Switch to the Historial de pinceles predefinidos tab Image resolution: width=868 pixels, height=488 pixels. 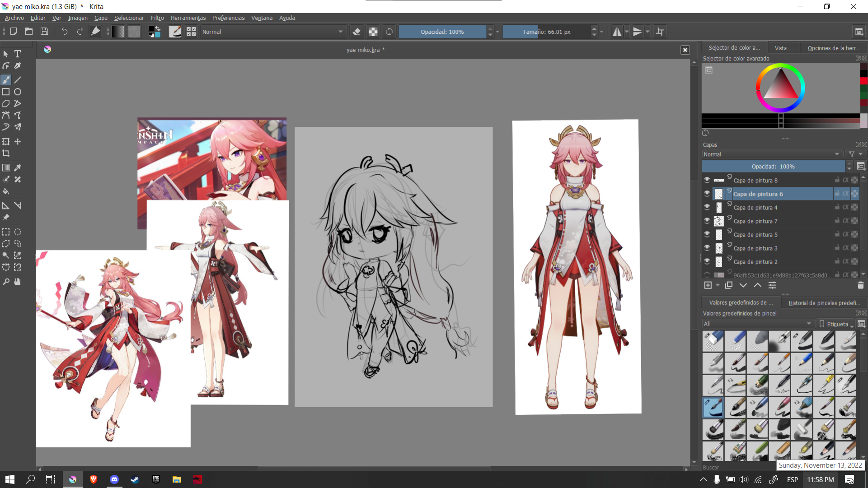pyautogui.click(x=824, y=303)
